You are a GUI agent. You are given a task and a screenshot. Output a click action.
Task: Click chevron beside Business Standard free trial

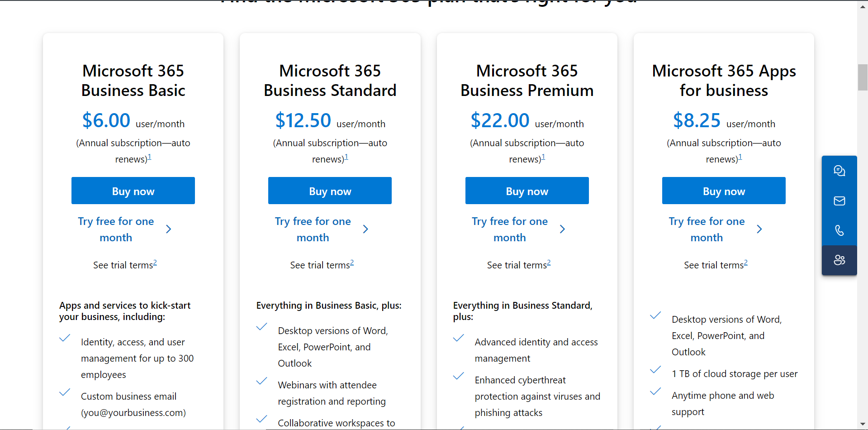[x=365, y=229]
